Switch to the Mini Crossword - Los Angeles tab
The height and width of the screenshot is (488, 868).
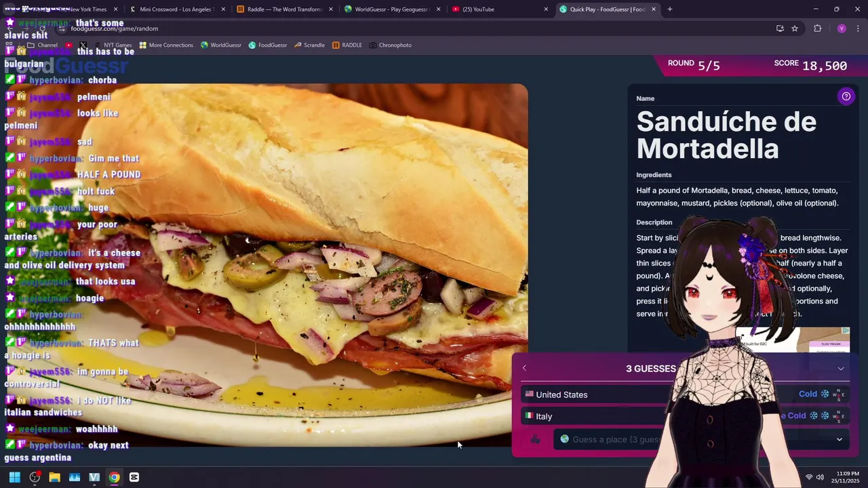tap(176, 9)
